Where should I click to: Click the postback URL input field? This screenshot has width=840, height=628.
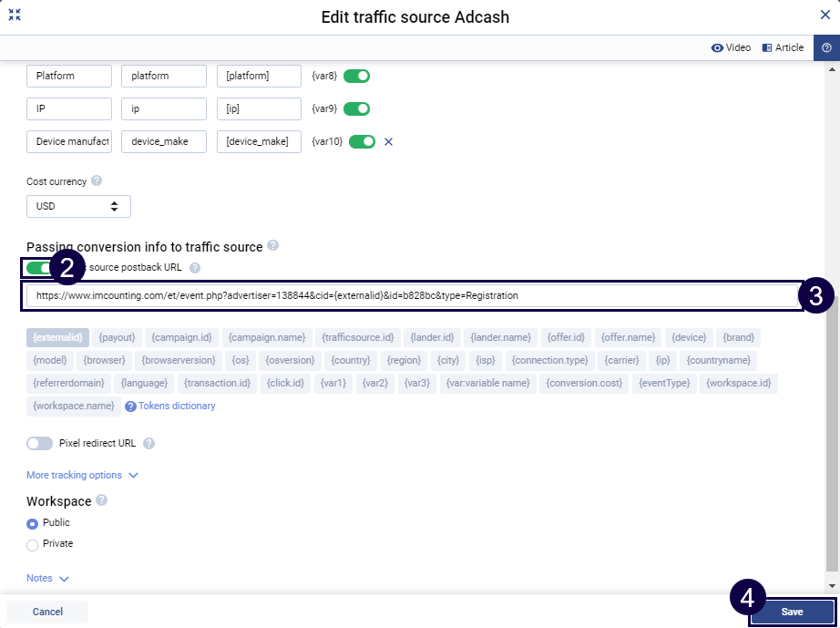click(x=410, y=295)
